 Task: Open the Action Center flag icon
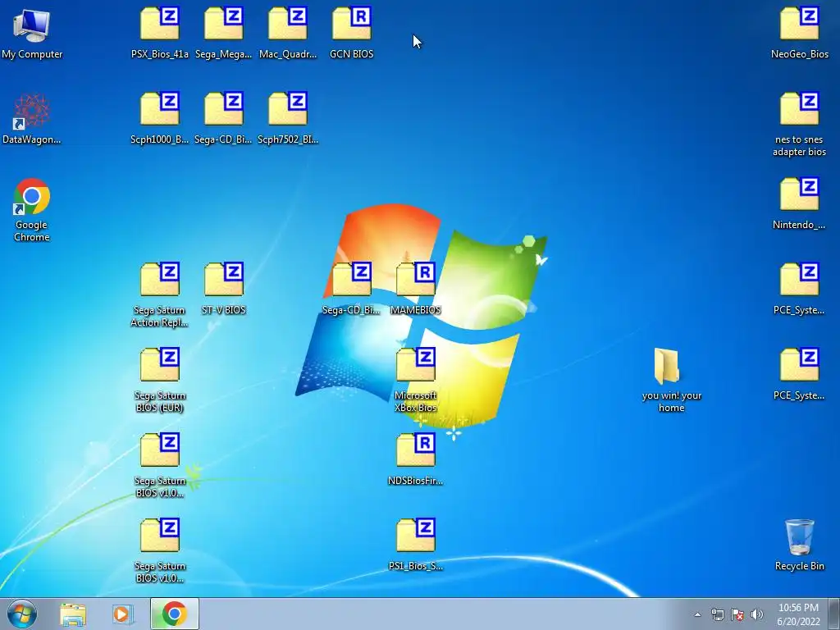coord(737,614)
